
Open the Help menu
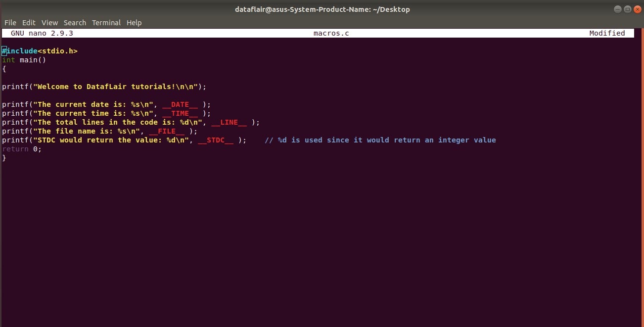(134, 22)
